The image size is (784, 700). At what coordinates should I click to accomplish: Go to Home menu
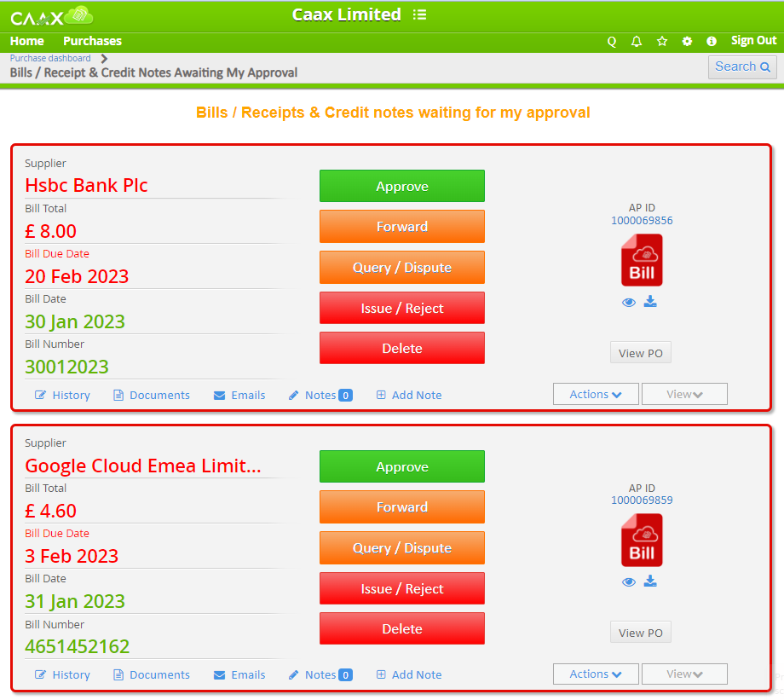tap(27, 41)
